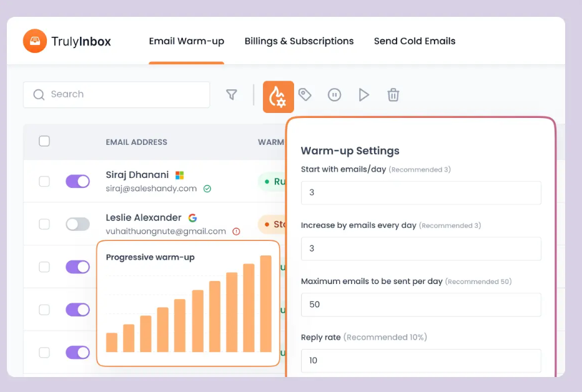Screen dimensions: 582x392
Task: Tick the checkbox in the third row
Action: [x=44, y=267]
